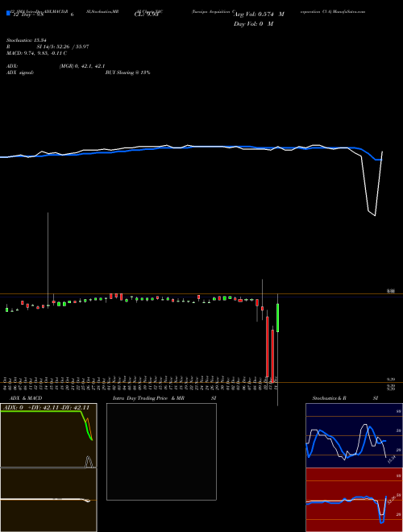Open the ADX chart panel with green line

pos(48,435)
